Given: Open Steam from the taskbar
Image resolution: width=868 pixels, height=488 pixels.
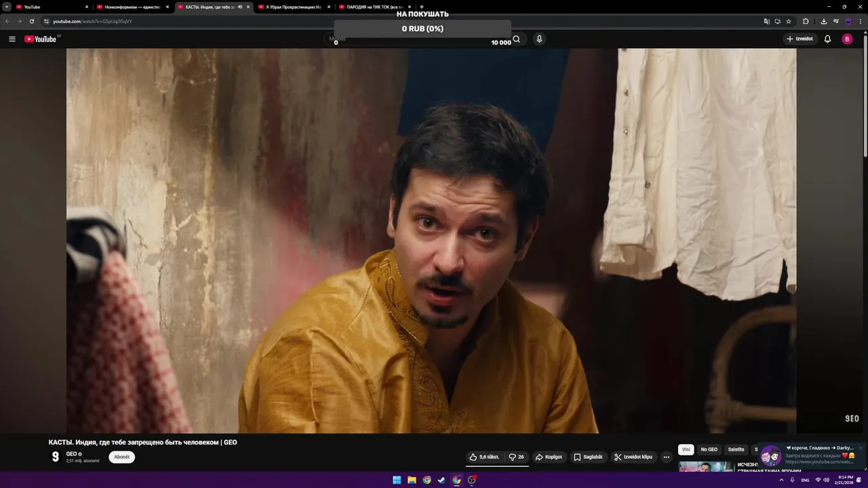Looking at the screenshot, I should 441,480.
